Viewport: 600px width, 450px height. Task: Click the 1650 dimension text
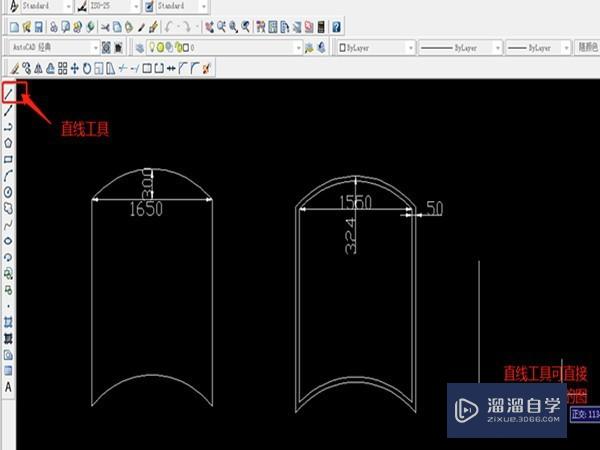pos(146,209)
